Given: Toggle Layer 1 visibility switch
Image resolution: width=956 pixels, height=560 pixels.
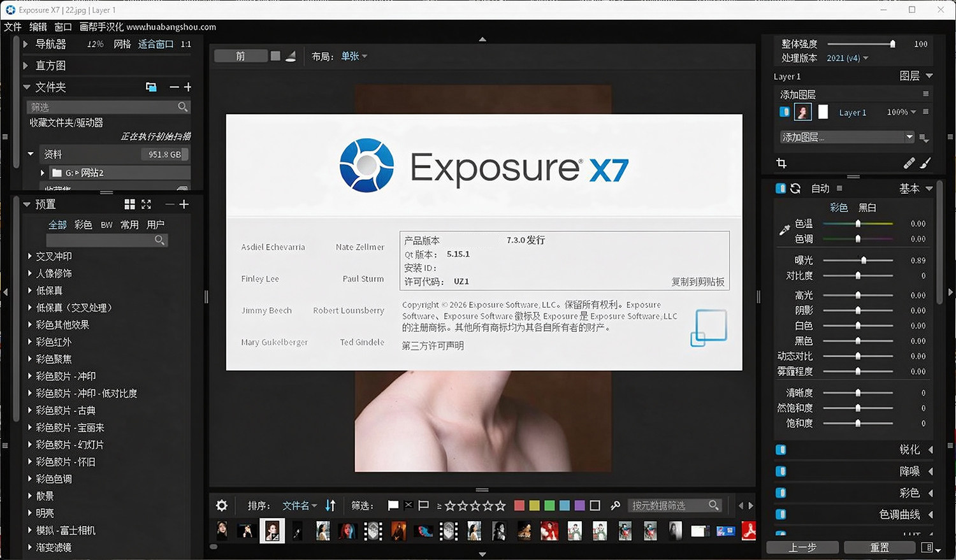Looking at the screenshot, I should point(784,112).
